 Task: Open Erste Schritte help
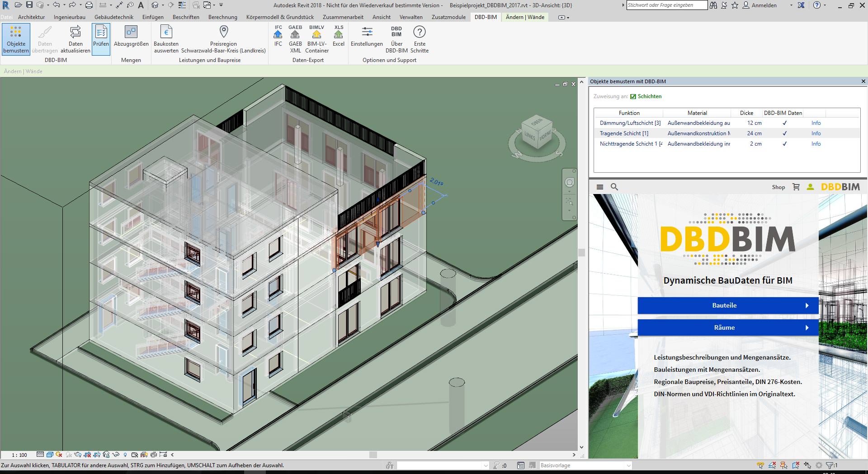point(420,39)
